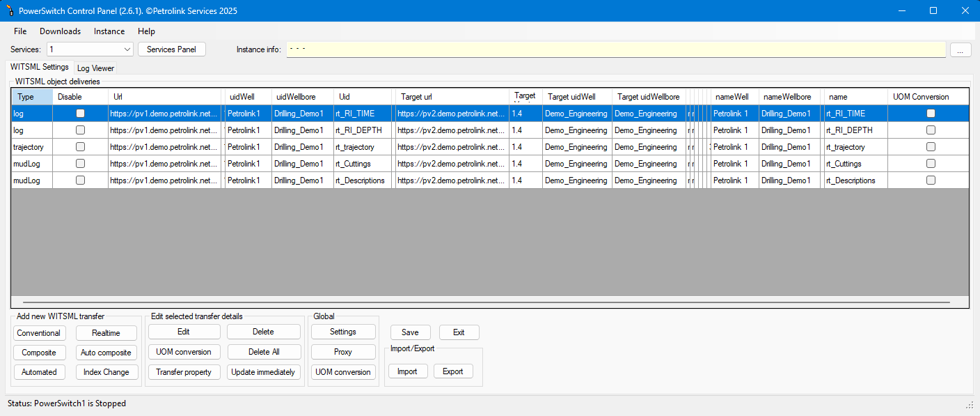Click the horizontal scrollbar under the grid
980x416 pixels.
pos(486,302)
